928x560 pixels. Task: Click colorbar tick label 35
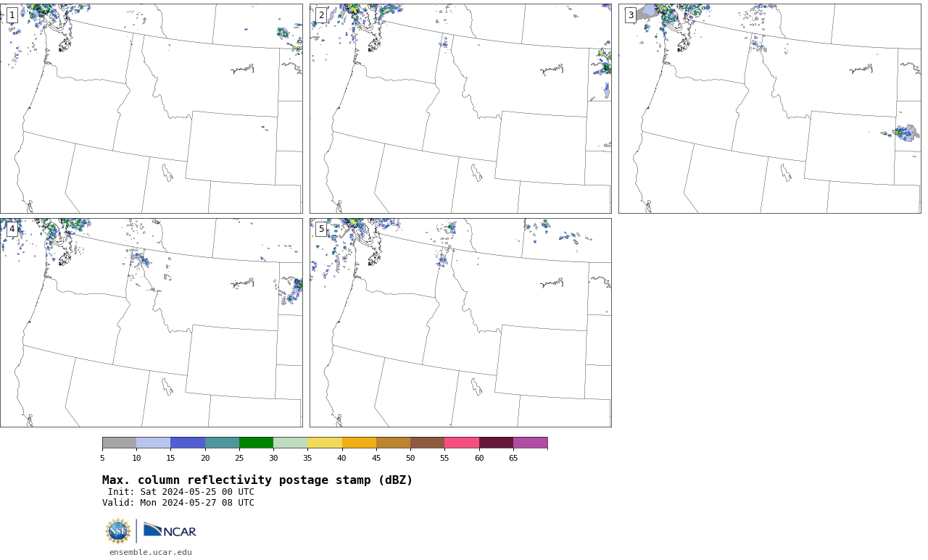click(x=307, y=458)
